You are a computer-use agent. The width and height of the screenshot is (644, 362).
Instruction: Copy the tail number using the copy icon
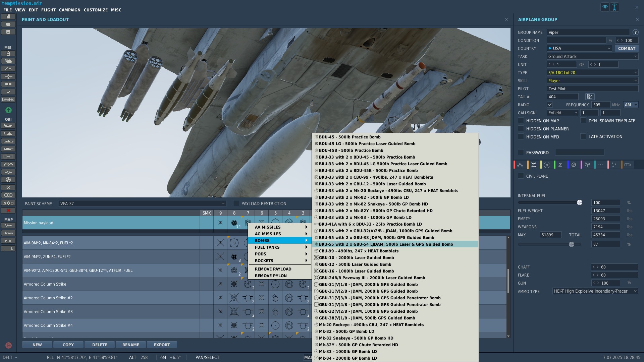(589, 97)
